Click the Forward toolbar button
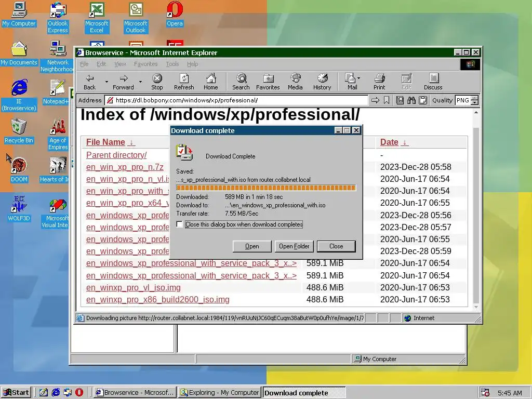Viewport: 532px width, 399px height. 123,82
